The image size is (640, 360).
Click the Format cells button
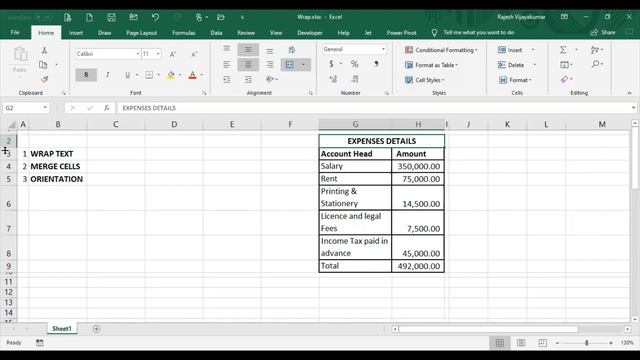(516, 80)
